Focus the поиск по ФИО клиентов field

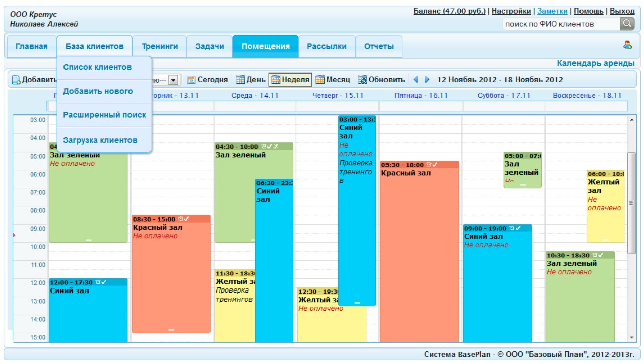(x=561, y=24)
